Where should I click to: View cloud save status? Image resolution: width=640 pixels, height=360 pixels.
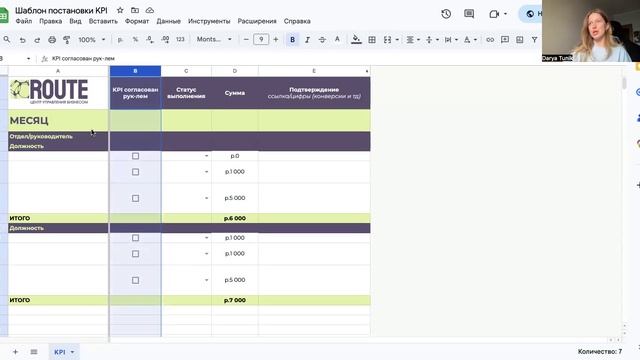click(x=150, y=10)
